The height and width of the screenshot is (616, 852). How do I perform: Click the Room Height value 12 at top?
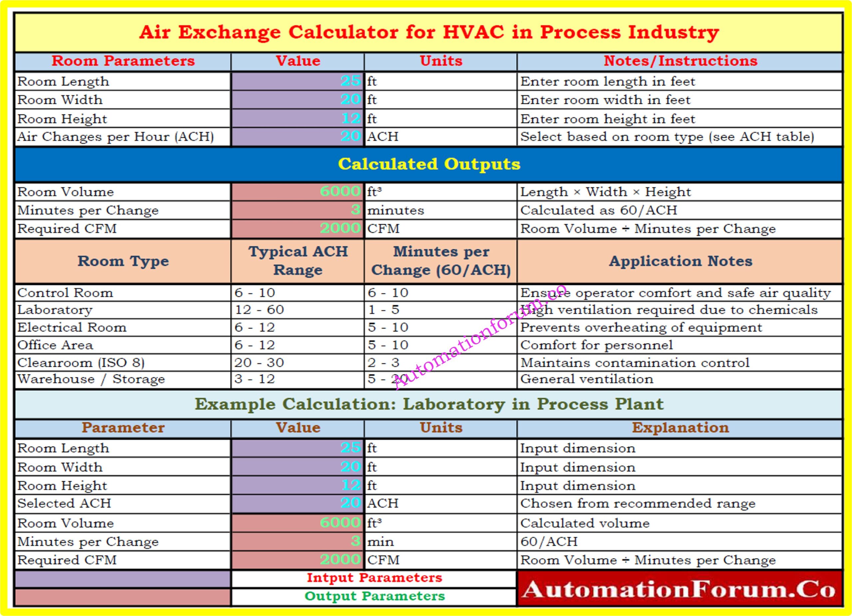pyautogui.click(x=298, y=118)
